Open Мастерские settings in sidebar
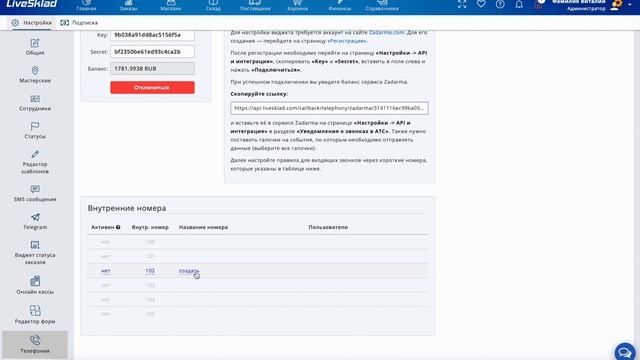Screen dimensions: 640x360 click(x=35, y=75)
